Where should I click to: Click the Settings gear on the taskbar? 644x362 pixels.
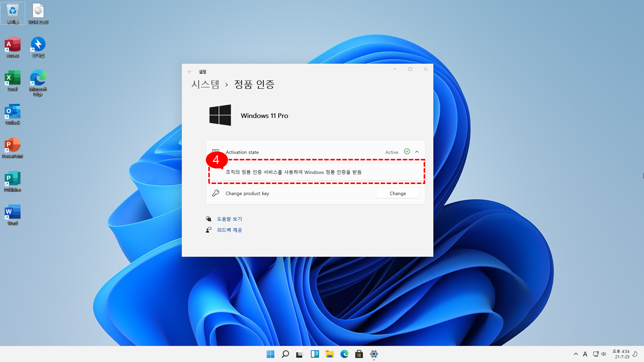(x=374, y=354)
